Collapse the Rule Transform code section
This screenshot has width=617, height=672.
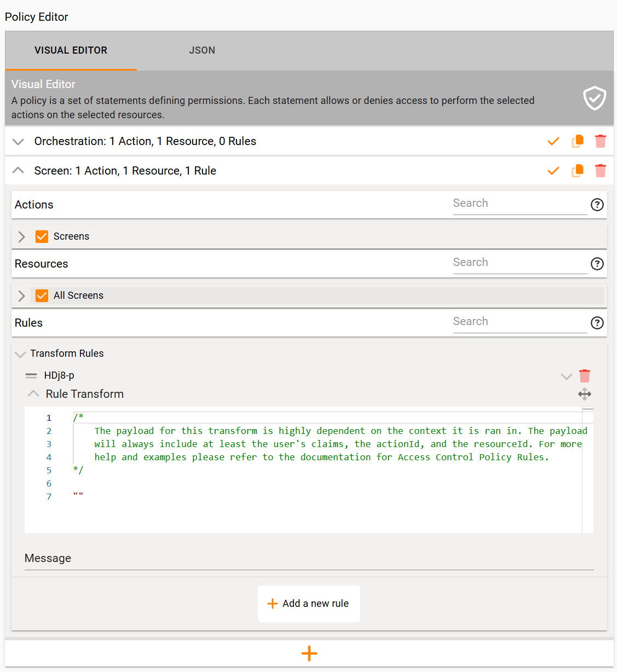pyautogui.click(x=33, y=394)
